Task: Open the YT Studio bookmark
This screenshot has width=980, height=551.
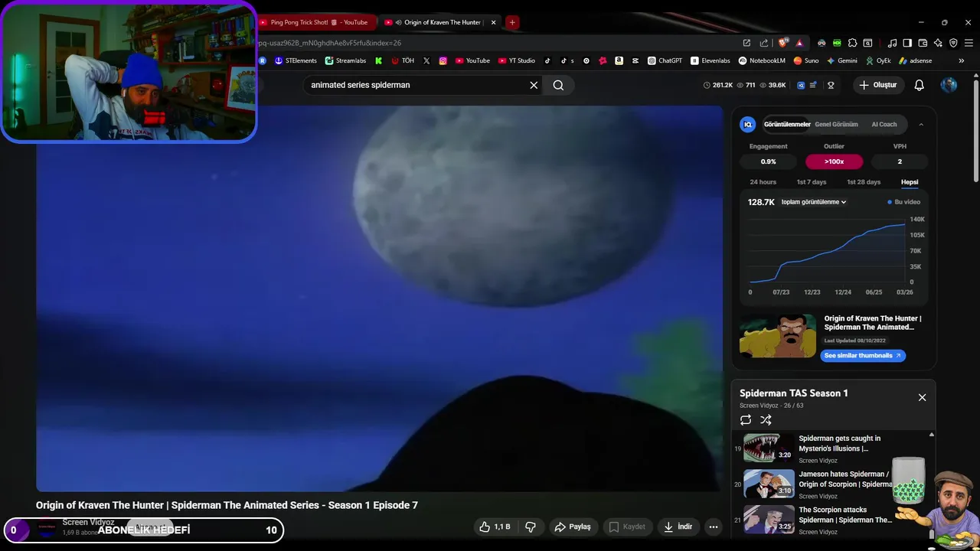Action: click(x=517, y=60)
